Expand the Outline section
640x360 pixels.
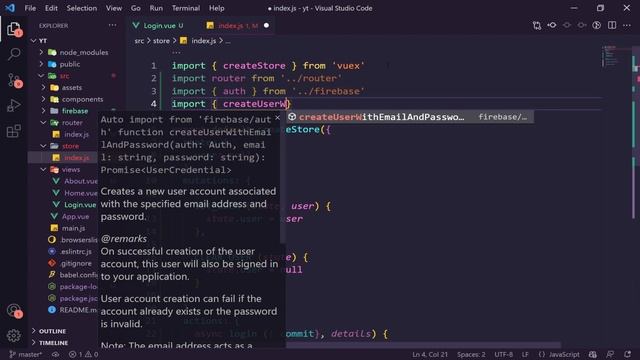tap(34, 331)
